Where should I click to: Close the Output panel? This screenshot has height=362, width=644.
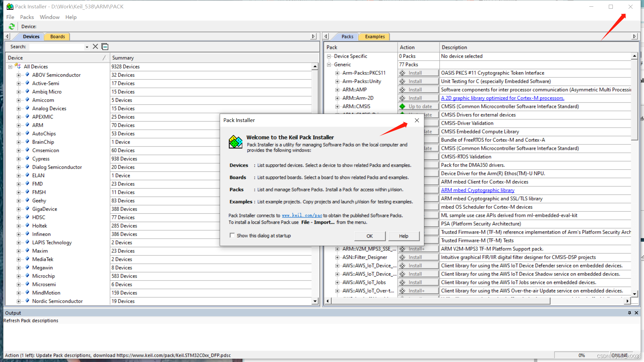(x=636, y=313)
